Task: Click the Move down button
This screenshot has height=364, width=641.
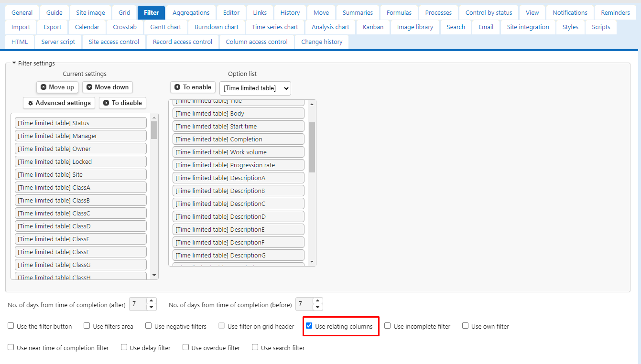Action: pos(108,87)
